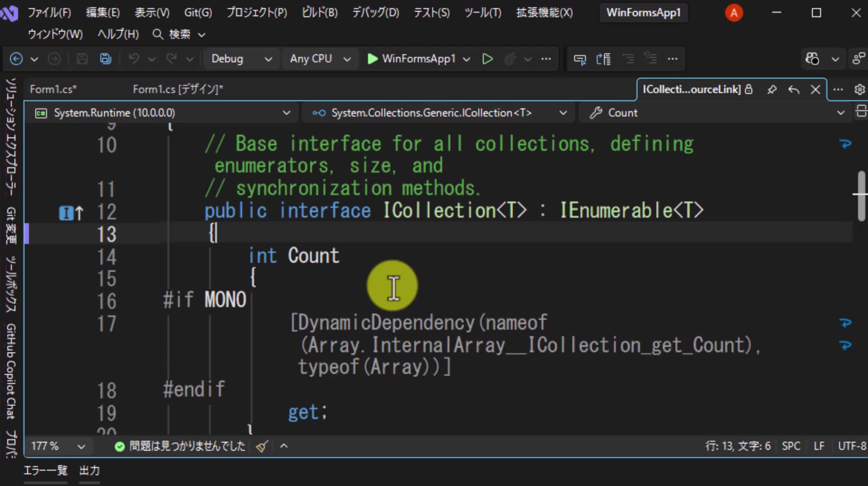Open the エラー一覧 panel tab
This screenshot has width=868, height=486.
pyautogui.click(x=45, y=471)
